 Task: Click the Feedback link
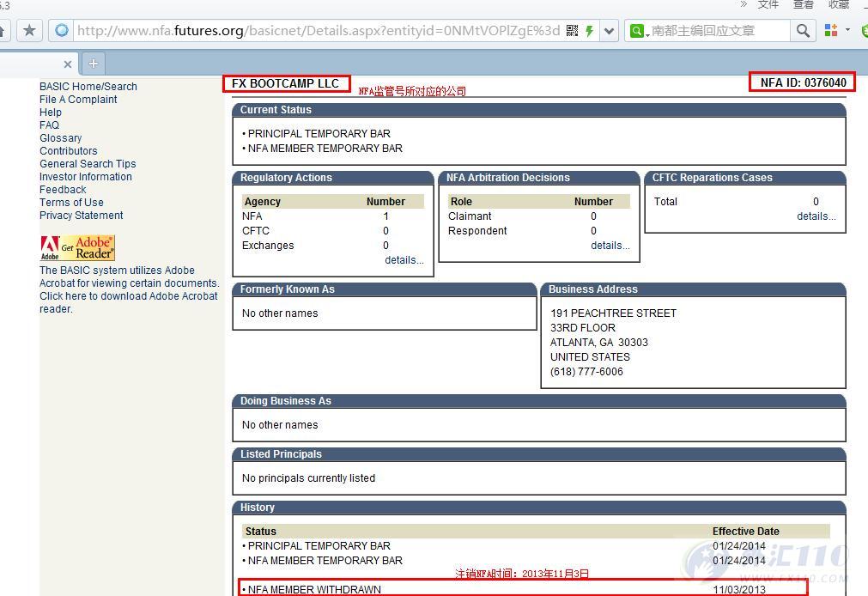[63, 190]
